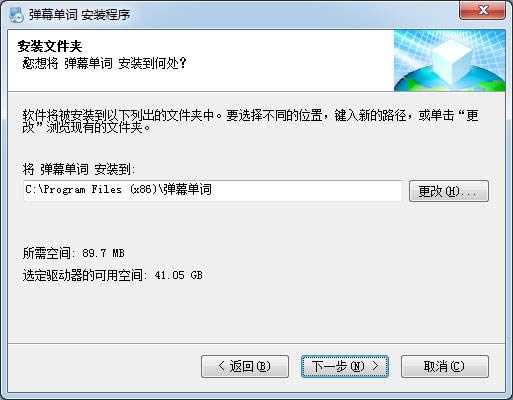Click the right chevron on 下一步 button
Image resolution: width=513 pixels, height=400 pixels.
coord(375,366)
